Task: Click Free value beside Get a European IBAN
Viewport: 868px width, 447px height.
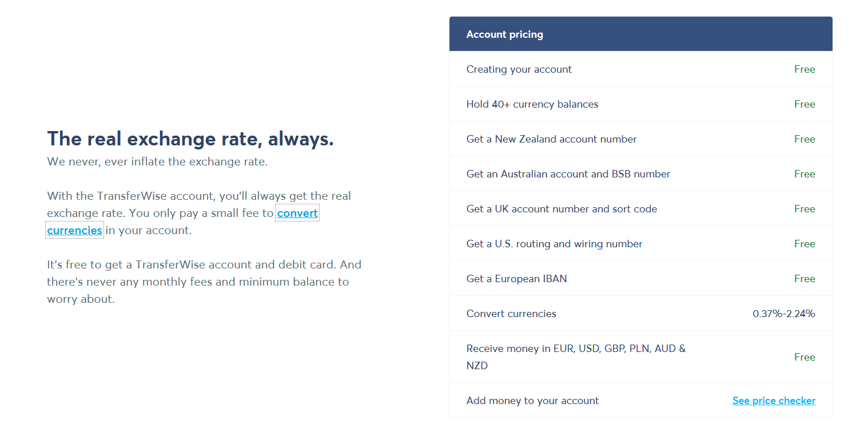Action: (804, 279)
